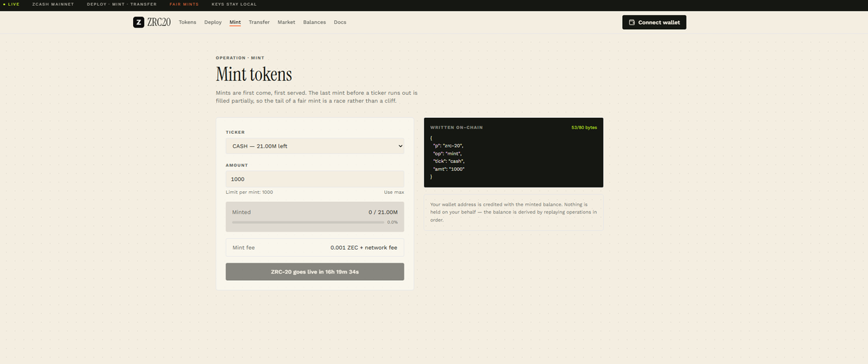Click the KEYS STAY LOCAL text
The height and width of the screenshot is (364, 868).
234,4
